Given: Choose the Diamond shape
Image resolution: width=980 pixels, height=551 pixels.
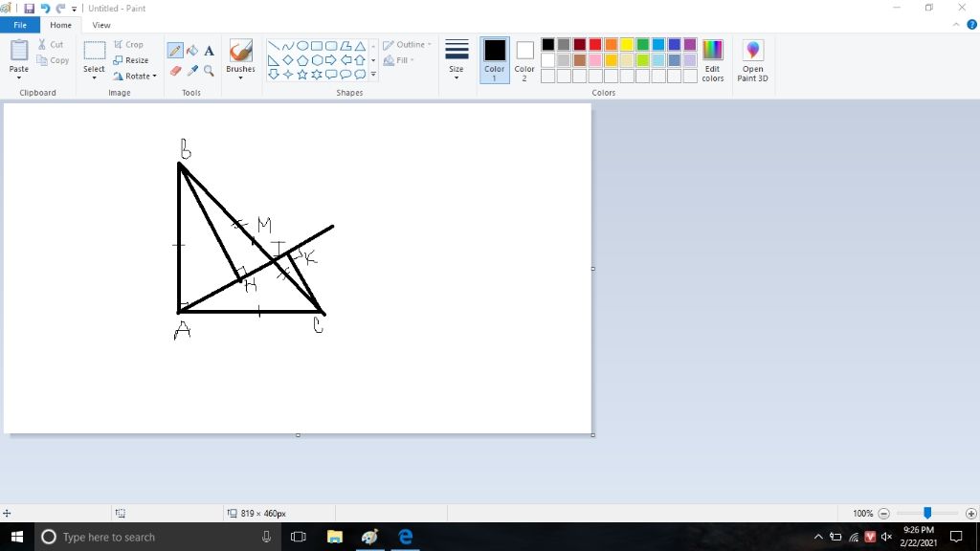Looking at the screenshot, I should (287, 60).
